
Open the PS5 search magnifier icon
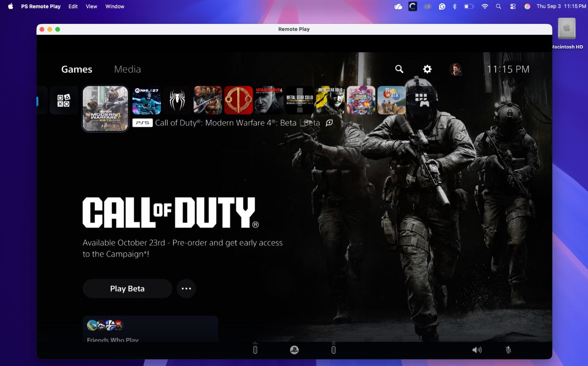[399, 69]
